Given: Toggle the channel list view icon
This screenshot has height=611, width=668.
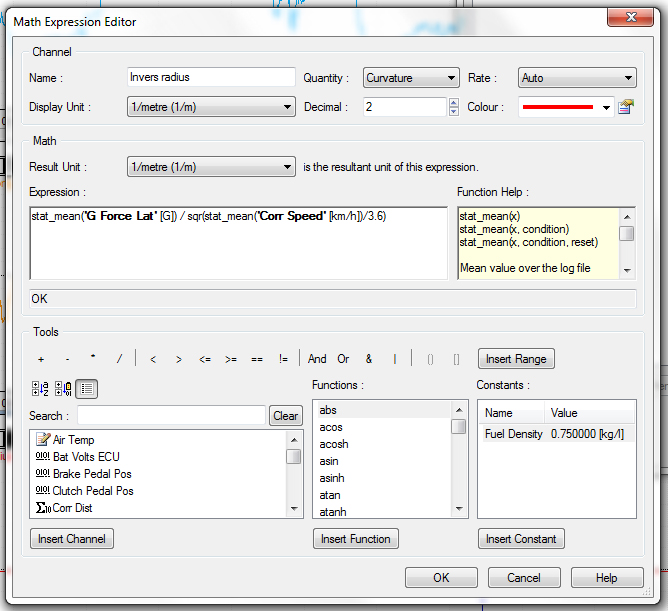Looking at the screenshot, I should 86,389.
